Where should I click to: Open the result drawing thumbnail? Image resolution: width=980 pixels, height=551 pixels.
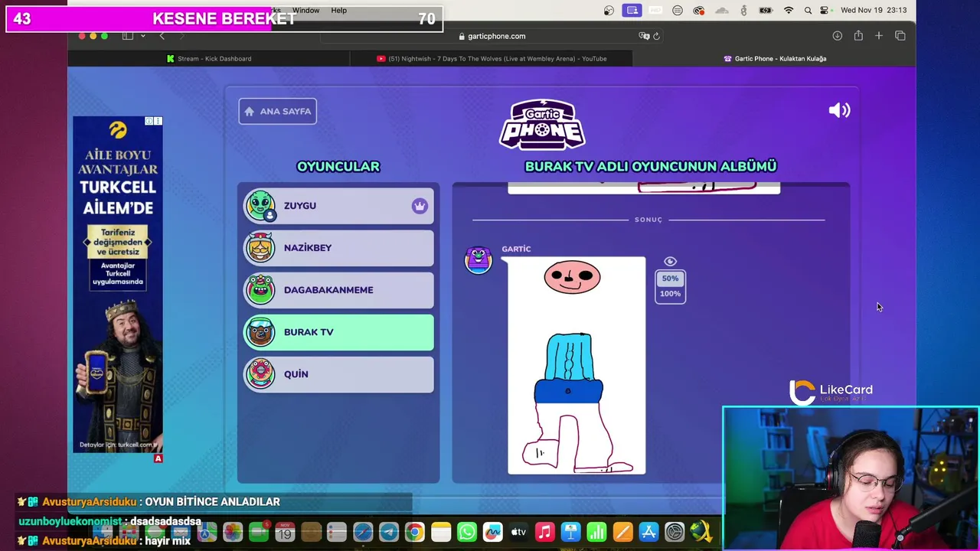[577, 366]
